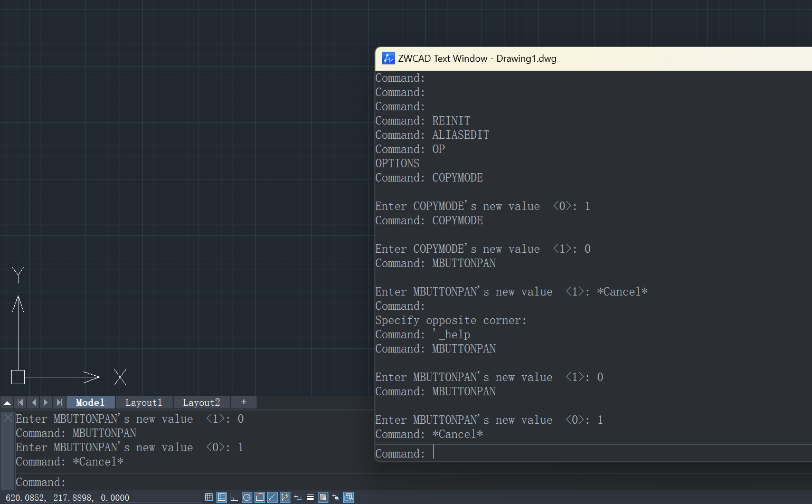Switch to the Layout1 tab
Viewport: 812px width, 504px height.
click(x=144, y=403)
